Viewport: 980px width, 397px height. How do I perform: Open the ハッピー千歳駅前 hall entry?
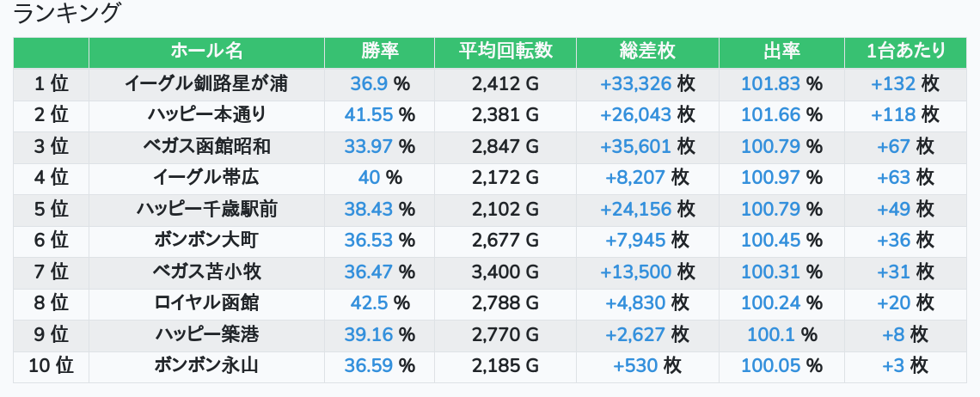tap(206, 209)
